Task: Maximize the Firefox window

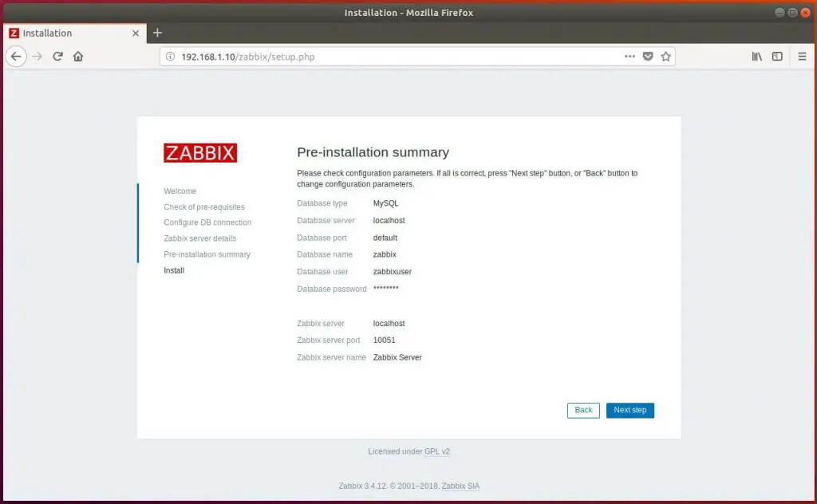Action: point(792,13)
